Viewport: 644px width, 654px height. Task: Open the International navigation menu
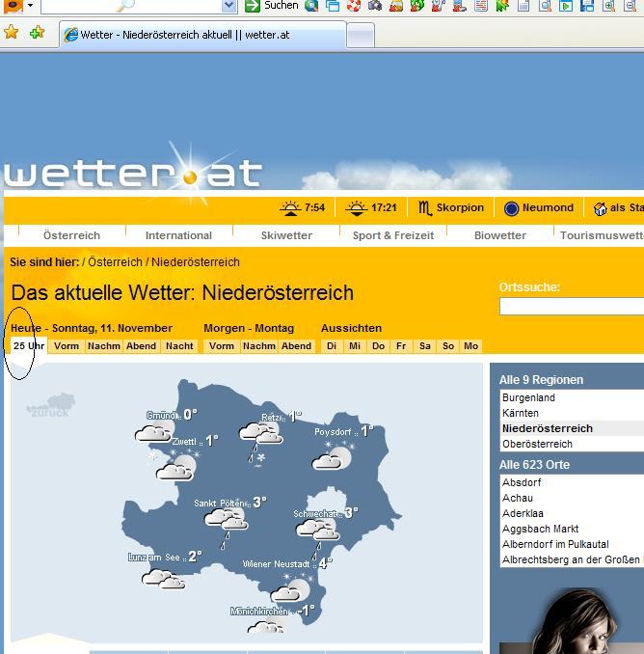[178, 235]
